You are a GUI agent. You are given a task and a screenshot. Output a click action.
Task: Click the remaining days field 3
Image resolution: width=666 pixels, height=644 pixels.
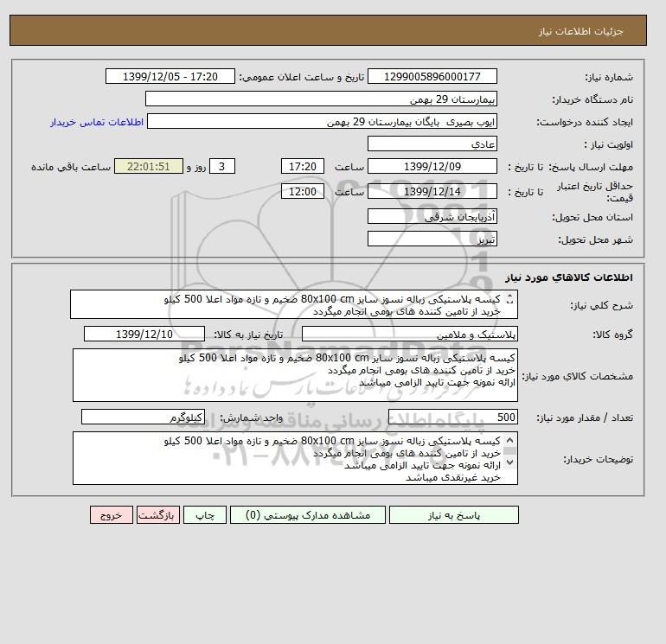[x=221, y=167]
